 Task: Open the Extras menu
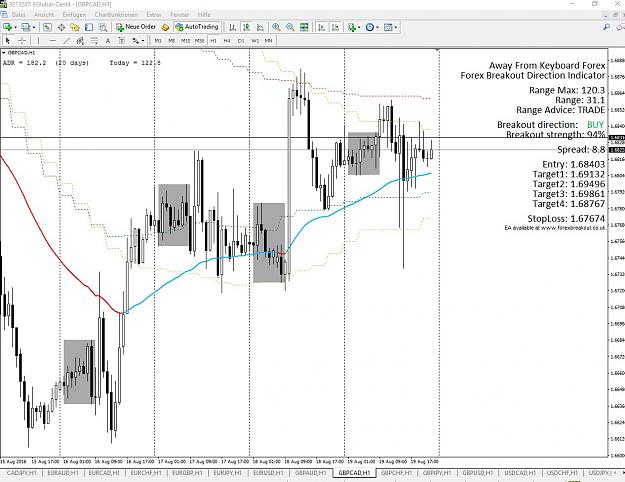[154, 15]
